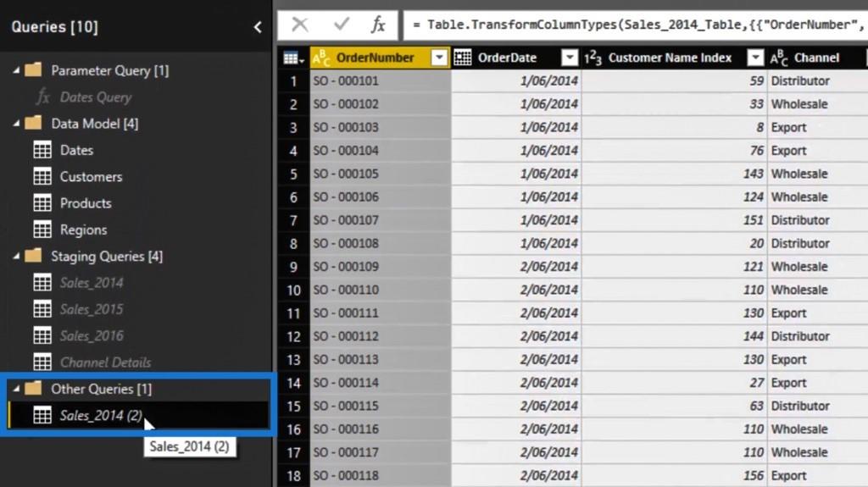Select the Channel column header
The width and height of the screenshot is (868, 487).
(x=816, y=58)
